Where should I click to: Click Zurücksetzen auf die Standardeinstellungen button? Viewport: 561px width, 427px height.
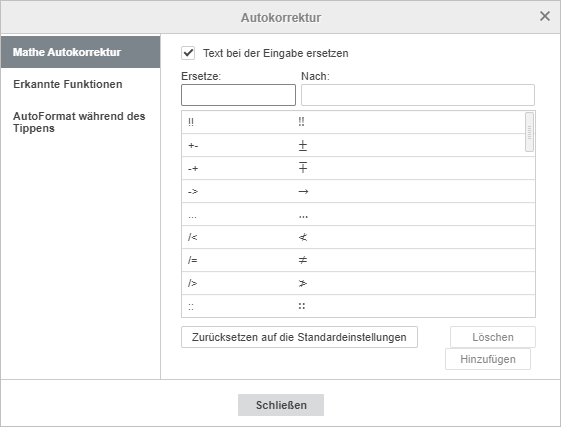299,337
